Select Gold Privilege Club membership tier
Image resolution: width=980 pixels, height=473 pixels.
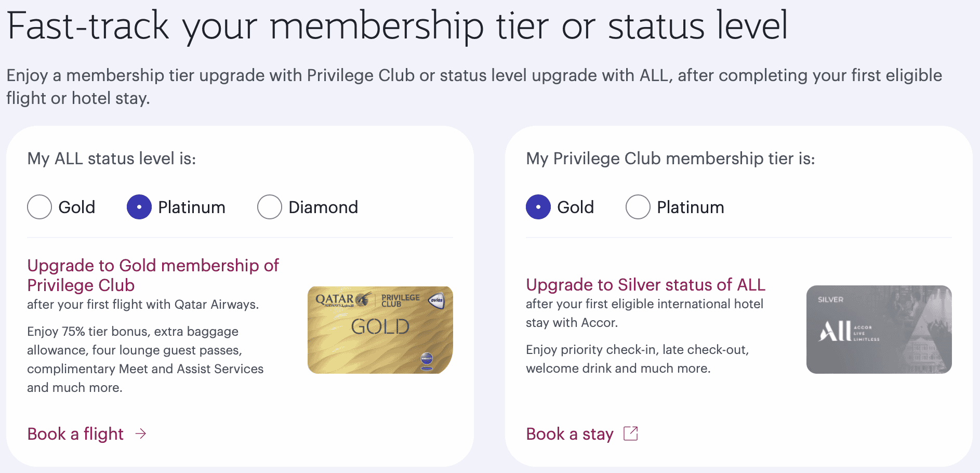[x=538, y=207]
